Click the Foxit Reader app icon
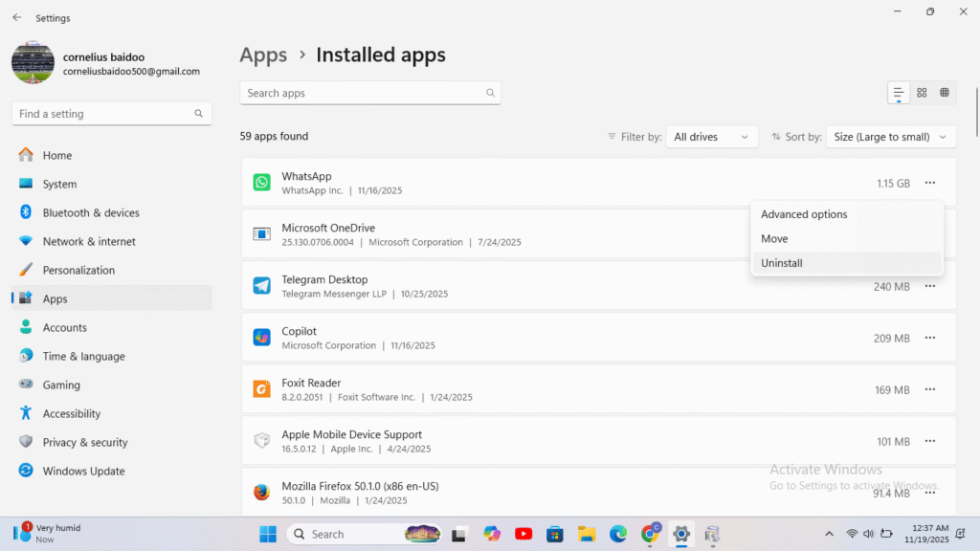This screenshot has width=980, height=551. pos(261,389)
